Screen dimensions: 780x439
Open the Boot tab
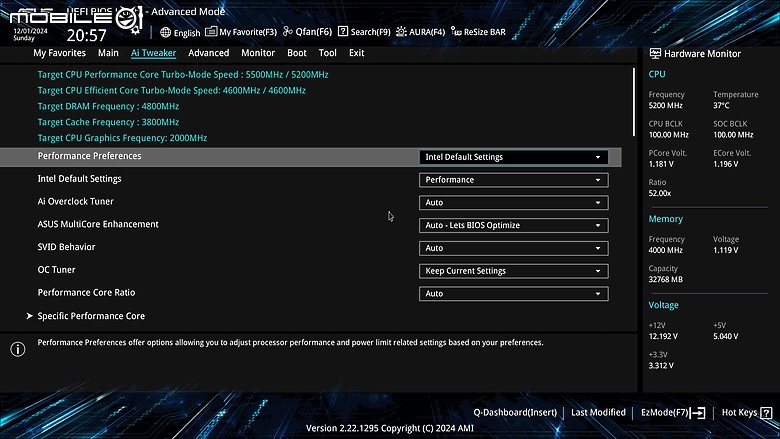[x=296, y=53]
